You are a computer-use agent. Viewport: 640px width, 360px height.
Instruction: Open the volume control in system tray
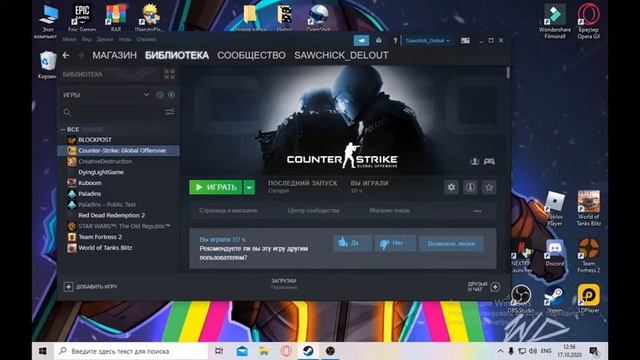(x=533, y=351)
